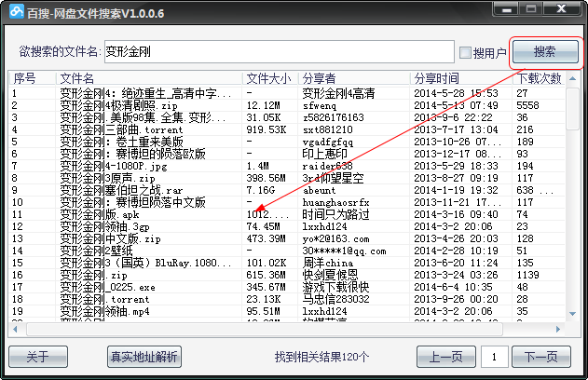Sort results by 文件大小 column header
The image size is (588, 380).
pyautogui.click(x=269, y=78)
